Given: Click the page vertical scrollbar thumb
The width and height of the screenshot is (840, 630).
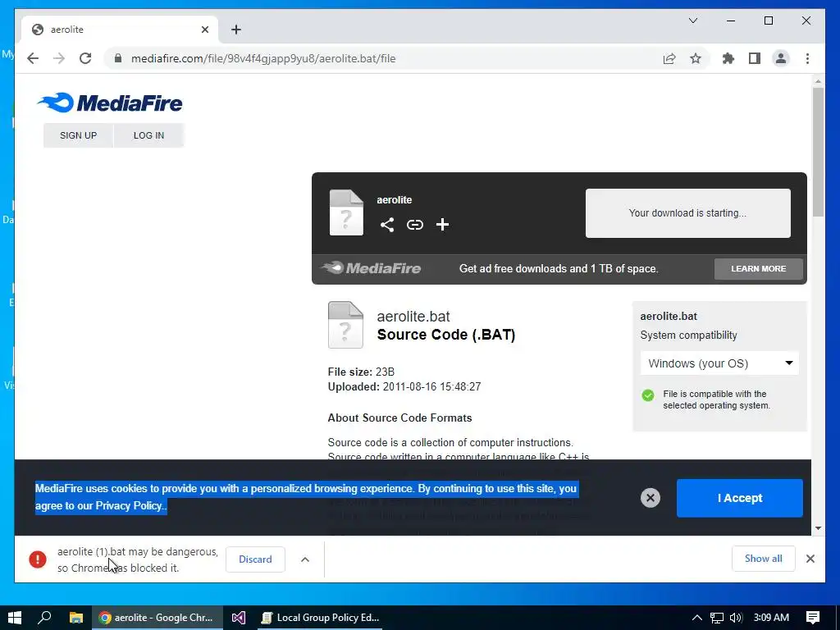Looking at the screenshot, I should [x=818, y=152].
